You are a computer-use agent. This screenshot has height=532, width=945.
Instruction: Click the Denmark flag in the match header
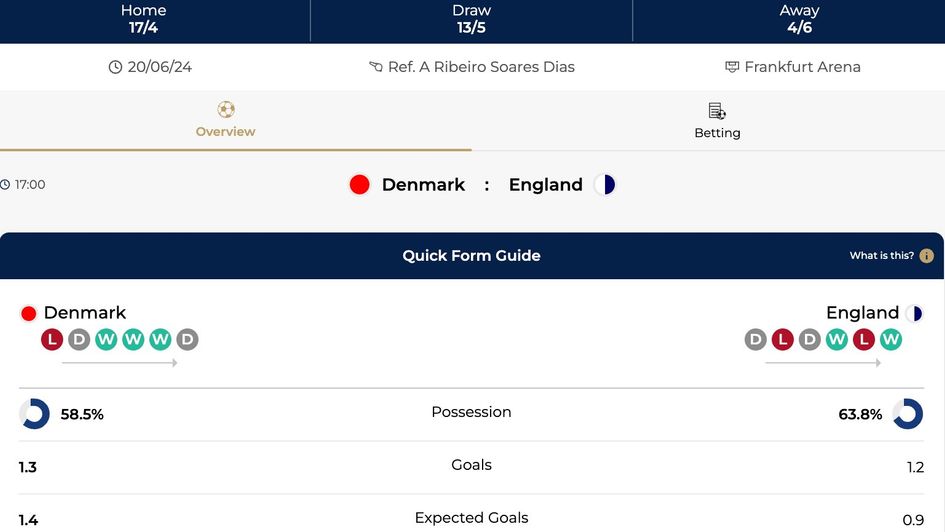pyautogui.click(x=360, y=185)
